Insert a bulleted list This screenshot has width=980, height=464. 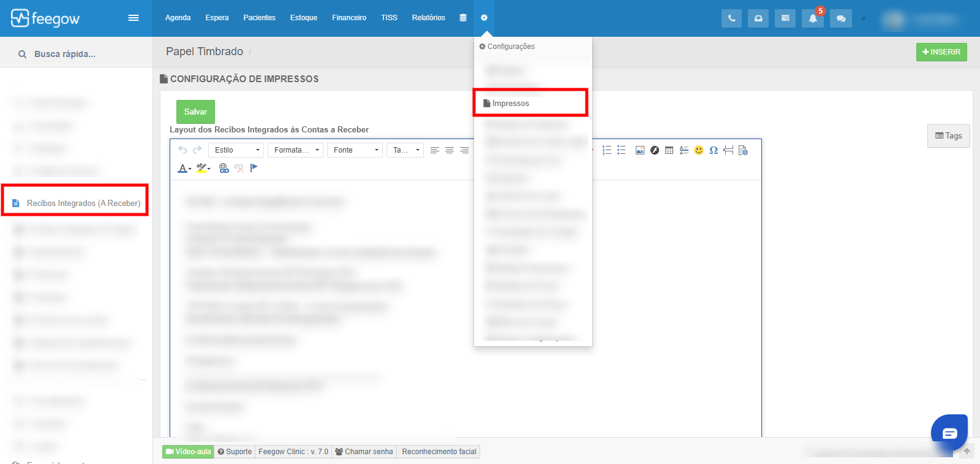coord(622,150)
